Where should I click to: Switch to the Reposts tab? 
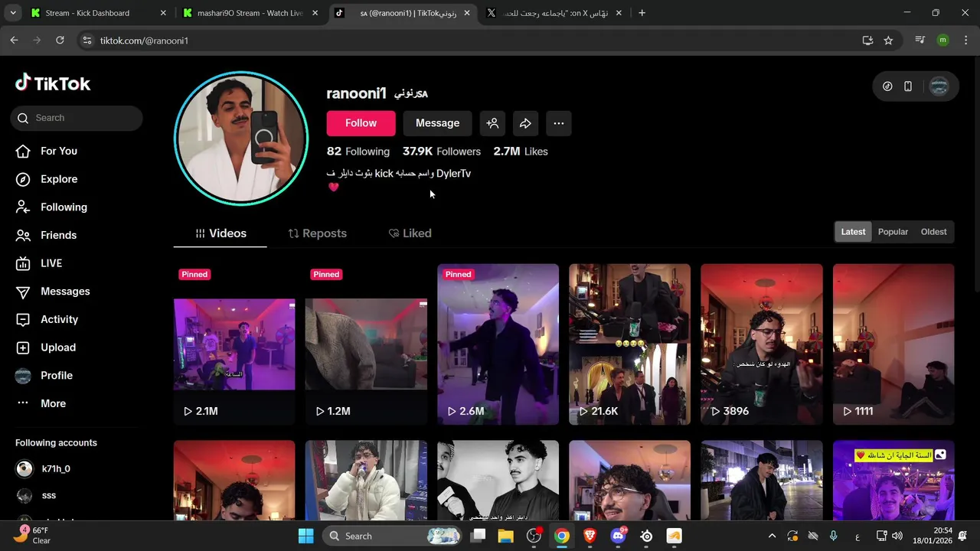[x=317, y=233]
